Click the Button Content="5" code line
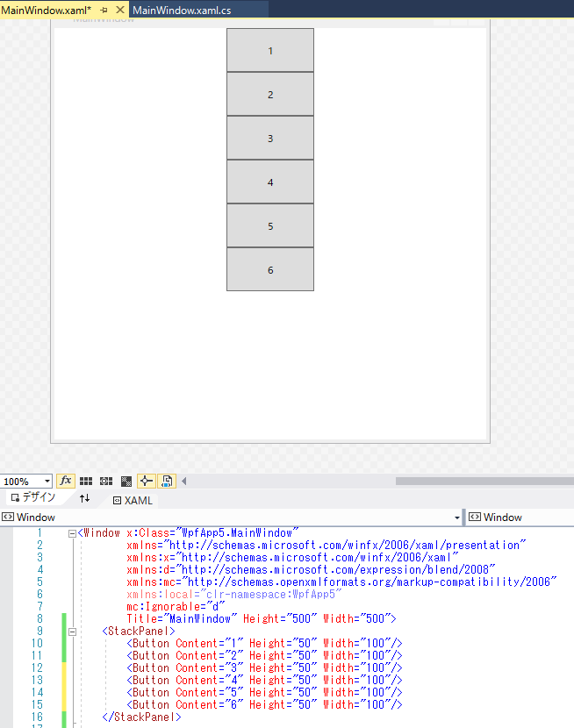This screenshot has width=574, height=728. point(264,693)
